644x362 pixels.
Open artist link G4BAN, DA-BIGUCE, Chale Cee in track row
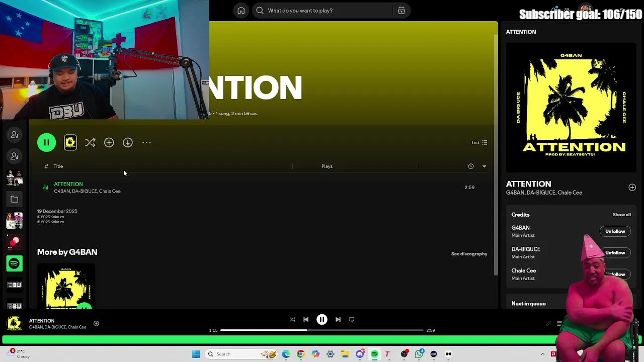(x=87, y=191)
